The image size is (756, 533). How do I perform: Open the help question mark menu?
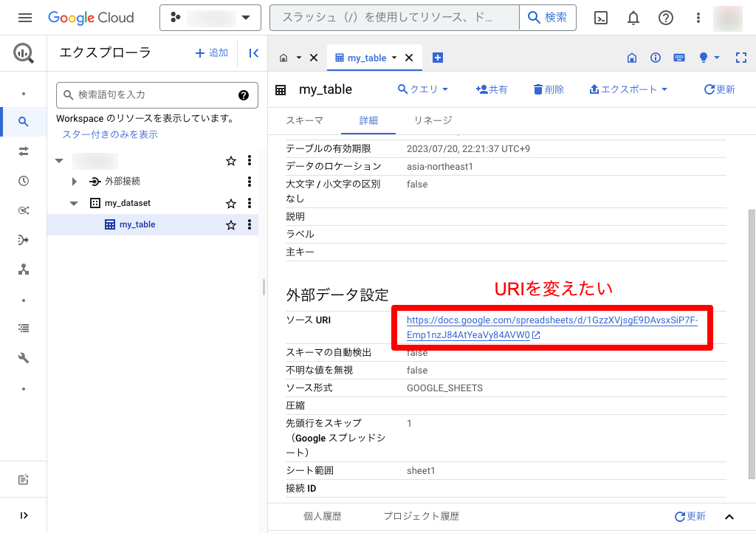tap(666, 18)
